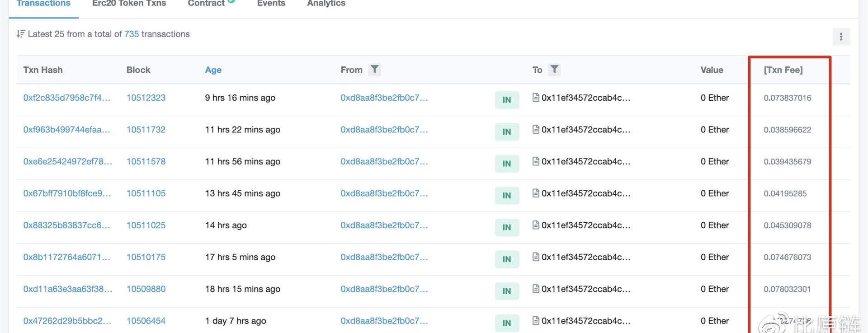This screenshot has width=868, height=333.
Task: Click contract icon in block 10511732 row
Action: pyautogui.click(x=536, y=130)
